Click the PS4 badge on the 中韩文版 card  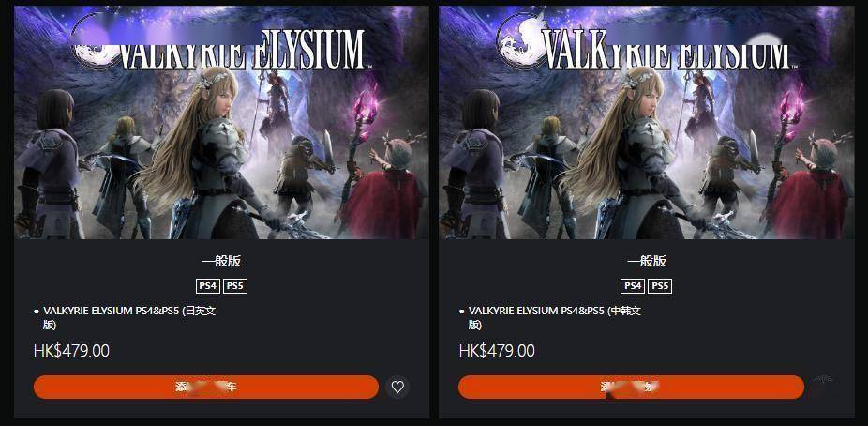coord(633,286)
